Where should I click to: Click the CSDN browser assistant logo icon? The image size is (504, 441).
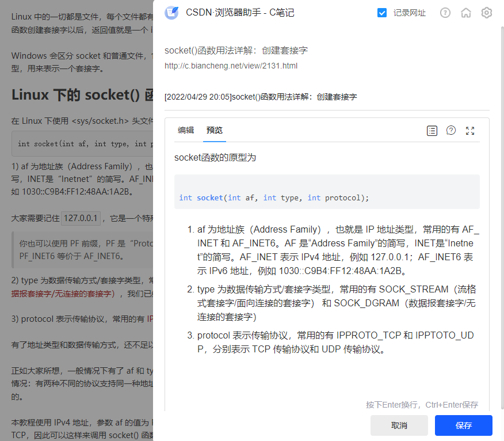coord(171,13)
